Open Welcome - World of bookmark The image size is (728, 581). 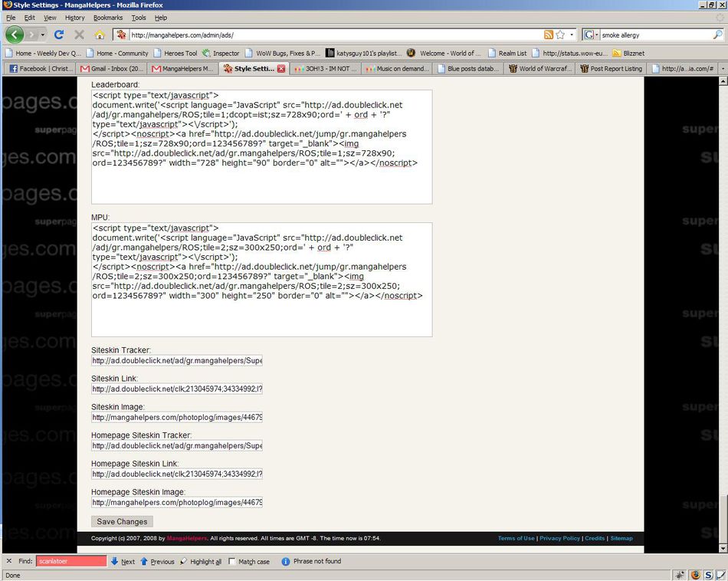point(444,54)
